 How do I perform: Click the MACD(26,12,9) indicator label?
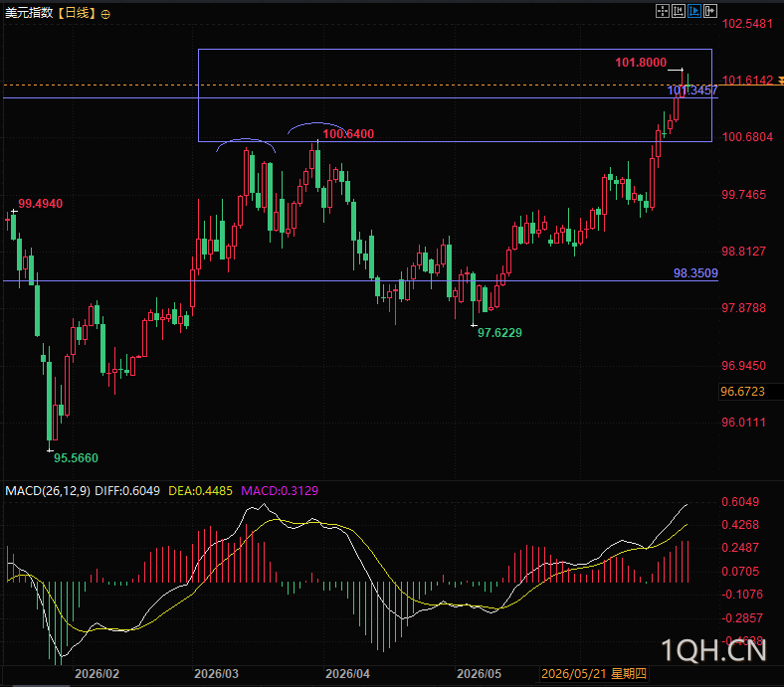(x=48, y=490)
